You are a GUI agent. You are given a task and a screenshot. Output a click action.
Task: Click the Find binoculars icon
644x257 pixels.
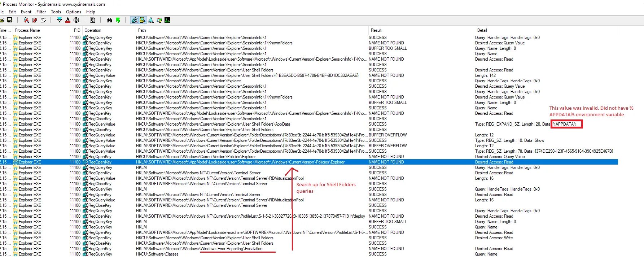pos(109,20)
